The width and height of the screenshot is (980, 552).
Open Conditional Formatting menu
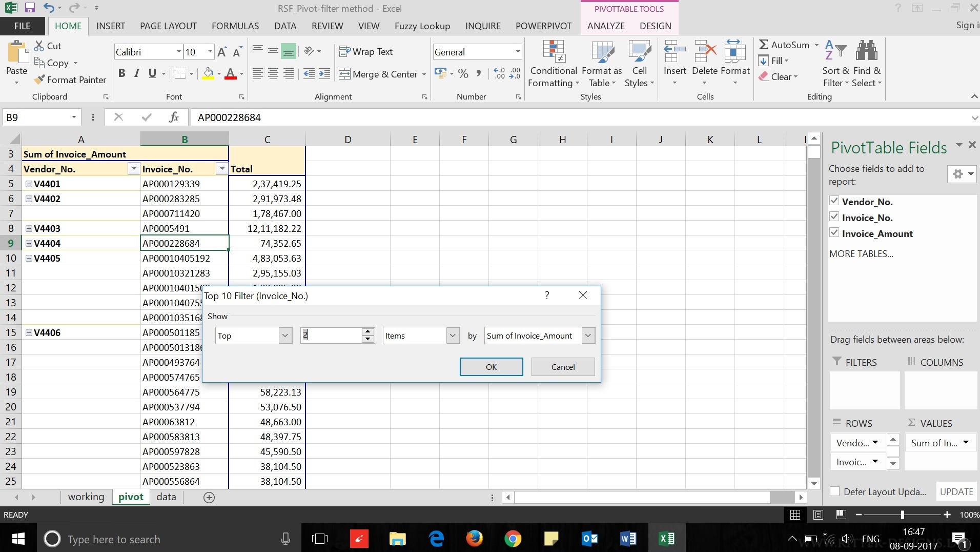[x=554, y=64]
